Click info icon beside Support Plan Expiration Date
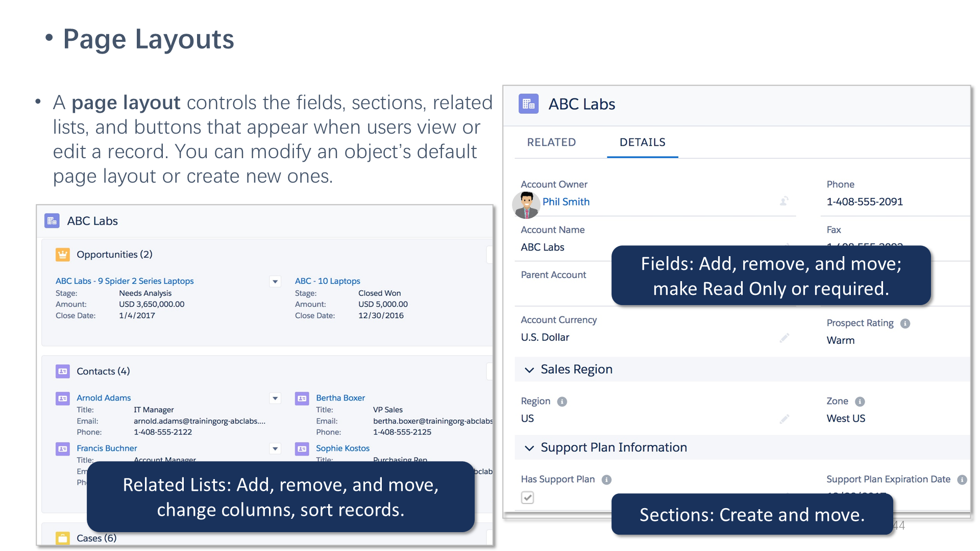This screenshot has width=980, height=551. (962, 480)
